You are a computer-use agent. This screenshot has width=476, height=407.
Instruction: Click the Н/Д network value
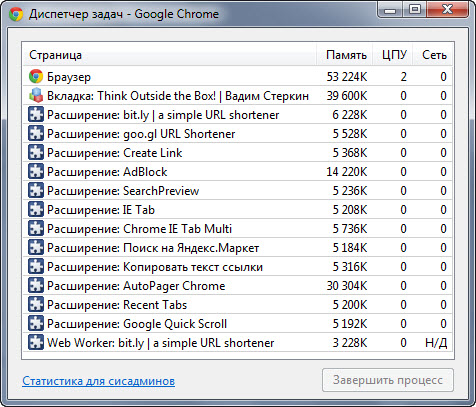click(x=436, y=343)
